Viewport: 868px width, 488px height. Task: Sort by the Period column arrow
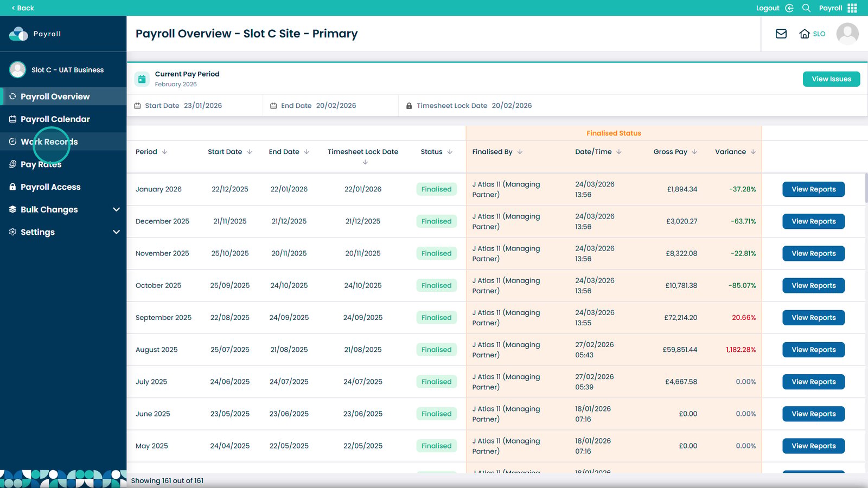pyautogui.click(x=164, y=152)
